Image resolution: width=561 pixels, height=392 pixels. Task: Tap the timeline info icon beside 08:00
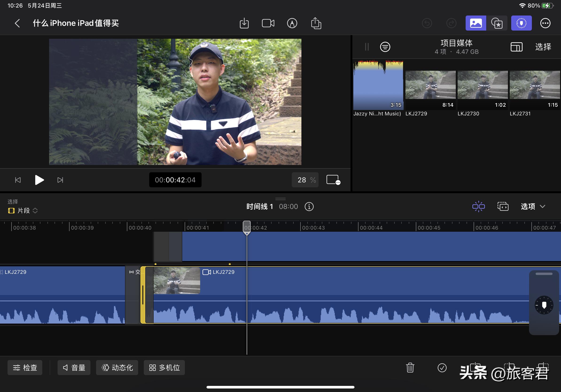click(309, 207)
